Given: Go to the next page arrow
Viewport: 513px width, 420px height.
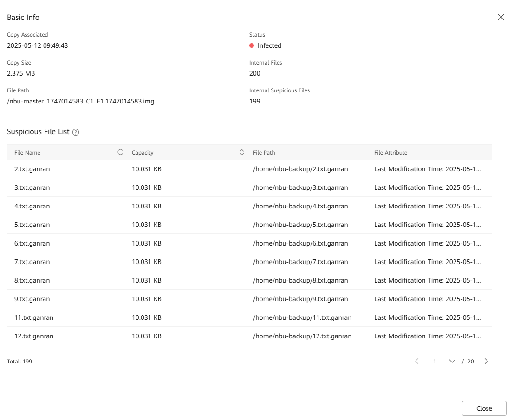Looking at the screenshot, I should (x=486, y=361).
